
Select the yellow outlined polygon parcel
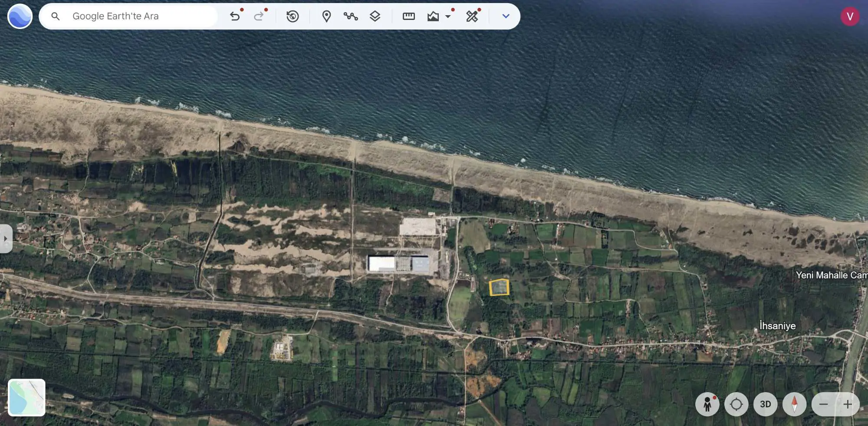499,288
